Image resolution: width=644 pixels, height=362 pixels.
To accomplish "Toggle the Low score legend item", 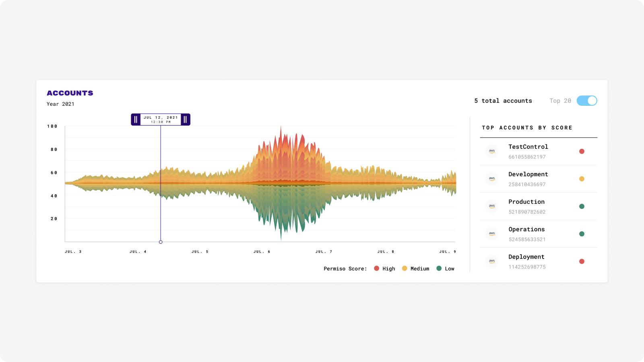I will [445, 269].
